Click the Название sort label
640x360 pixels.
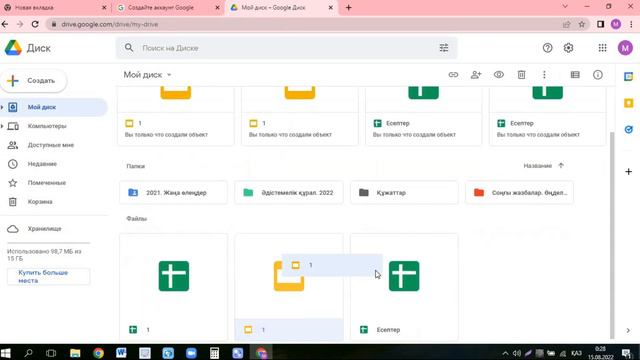537,166
